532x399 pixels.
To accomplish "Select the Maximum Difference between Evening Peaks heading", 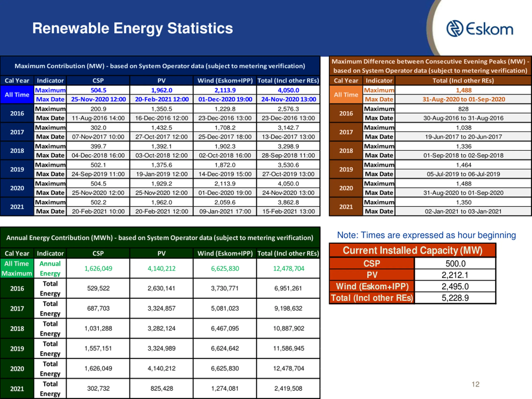I will [x=431, y=66].
